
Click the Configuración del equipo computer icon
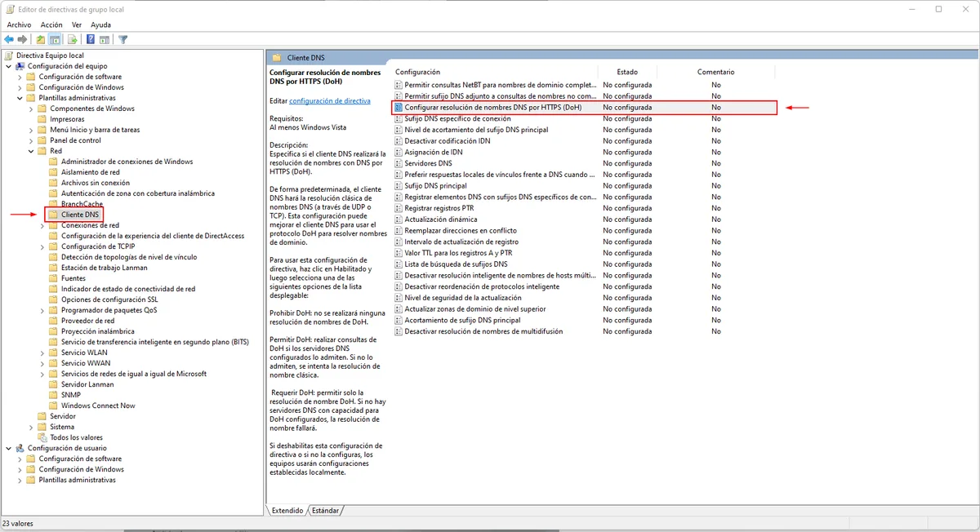point(20,66)
